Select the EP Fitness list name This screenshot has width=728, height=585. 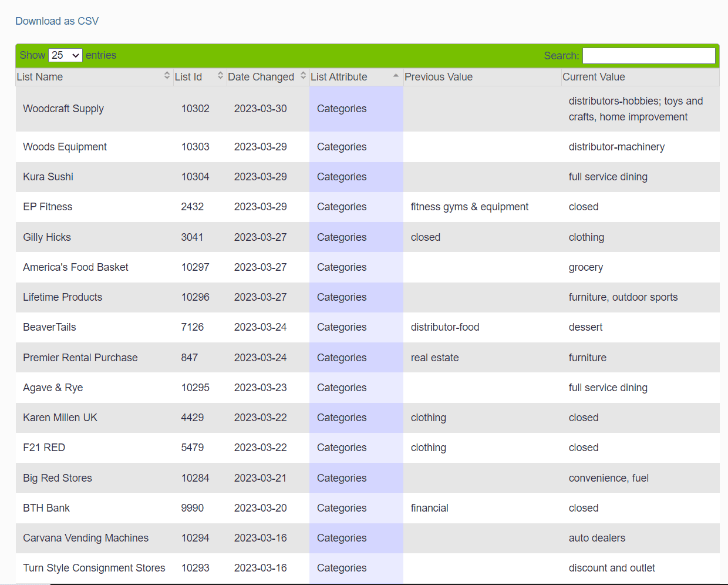(48, 207)
